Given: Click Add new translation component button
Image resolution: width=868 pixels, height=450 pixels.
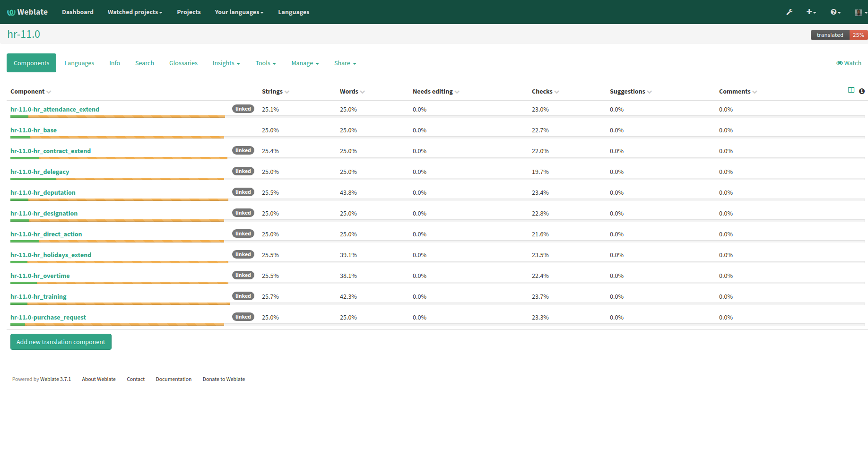Looking at the screenshot, I should (61, 342).
